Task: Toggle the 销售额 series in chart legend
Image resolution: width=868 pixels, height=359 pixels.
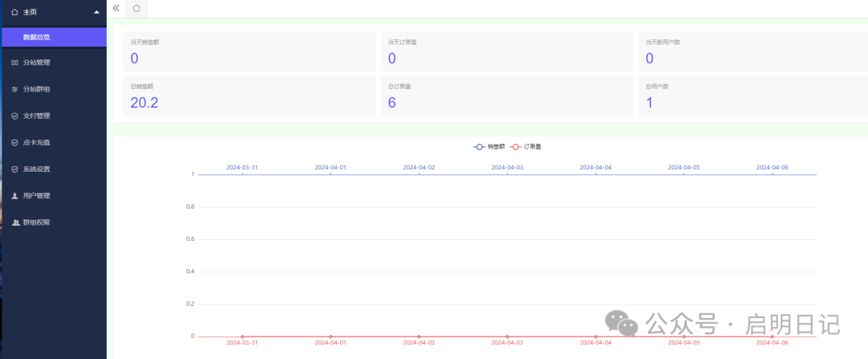Action: point(489,147)
